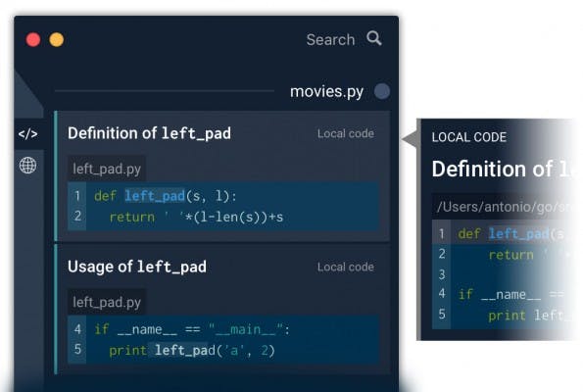Image resolution: width=583 pixels, height=392 pixels.
Task: Select the movies.py file label
Action: pos(326,92)
